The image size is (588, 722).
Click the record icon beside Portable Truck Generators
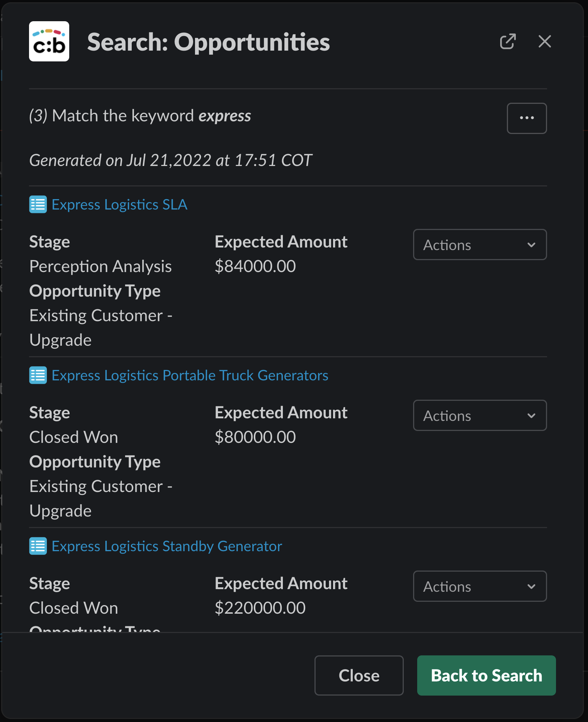pyautogui.click(x=38, y=375)
